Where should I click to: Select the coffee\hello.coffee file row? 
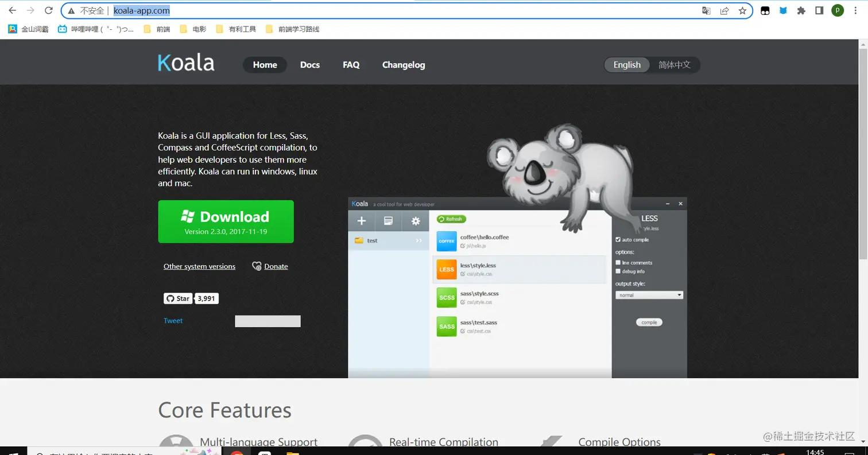click(x=520, y=241)
